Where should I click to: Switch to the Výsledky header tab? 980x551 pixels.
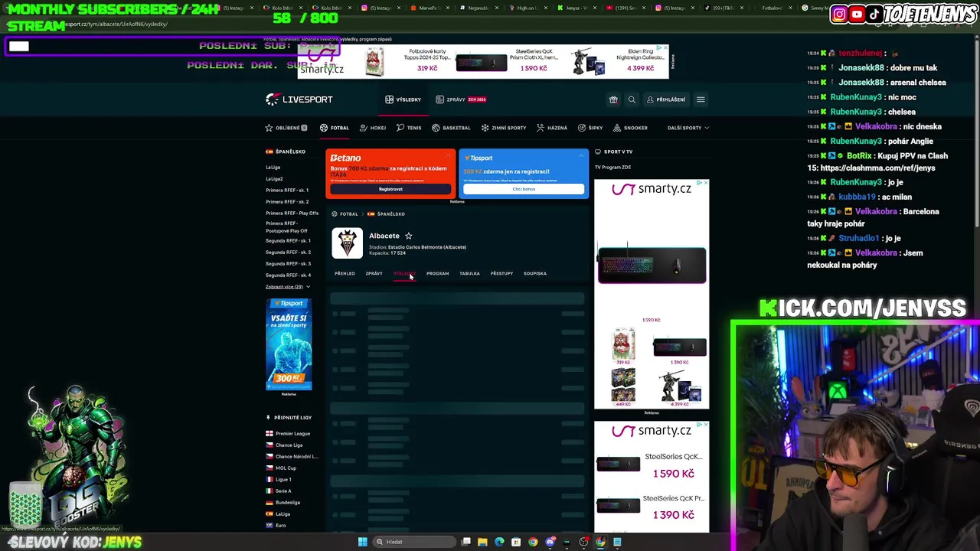pos(403,99)
